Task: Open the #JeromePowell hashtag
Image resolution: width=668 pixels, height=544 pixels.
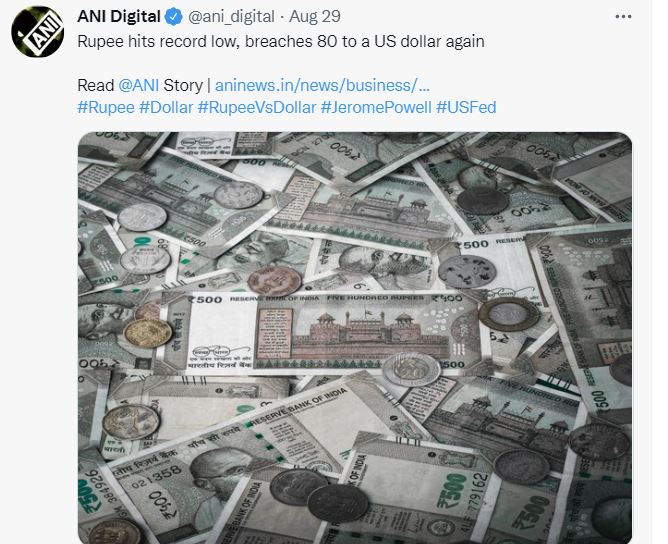Action: [376, 107]
